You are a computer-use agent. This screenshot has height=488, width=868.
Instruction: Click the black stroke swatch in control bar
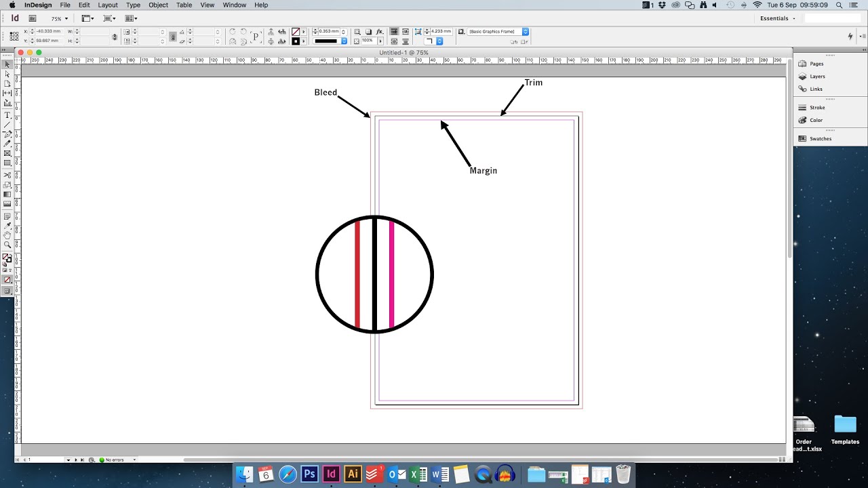(296, 41)
